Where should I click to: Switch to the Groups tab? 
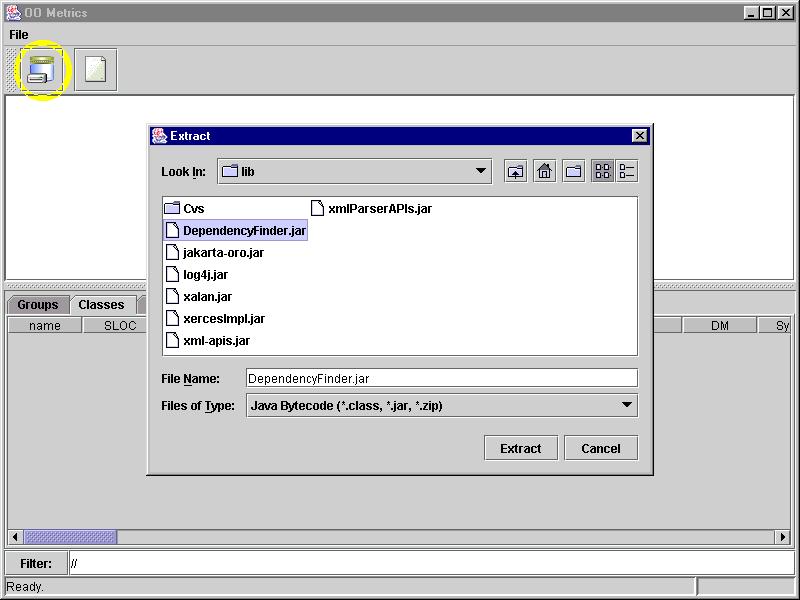(x=38, y=305)
